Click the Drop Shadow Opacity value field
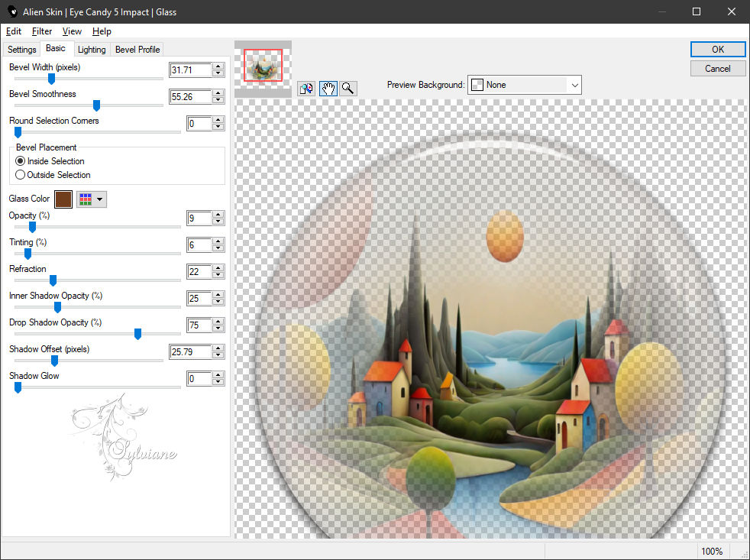The width and height of the screenshot is (750, 560). coord(199,325)
